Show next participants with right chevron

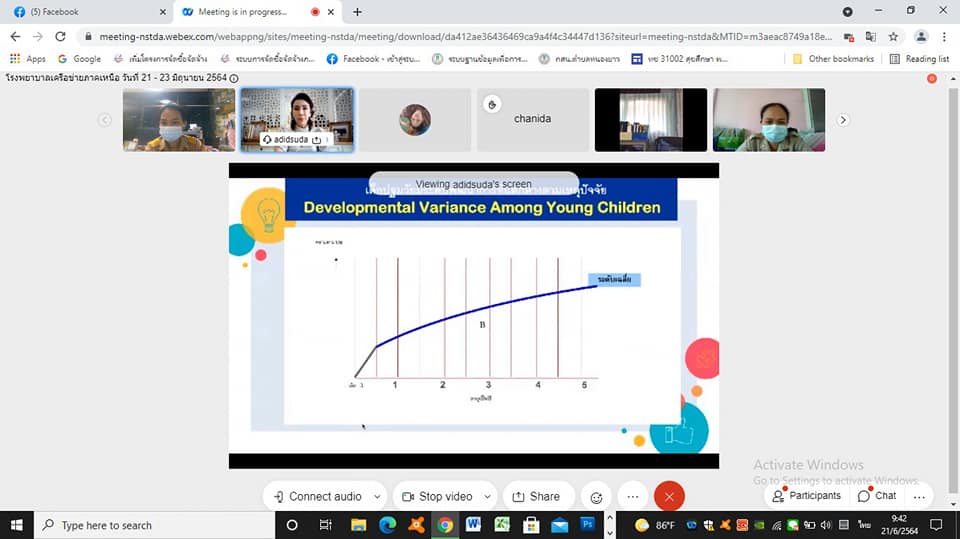pyautogui.click(x=843, y=120)
